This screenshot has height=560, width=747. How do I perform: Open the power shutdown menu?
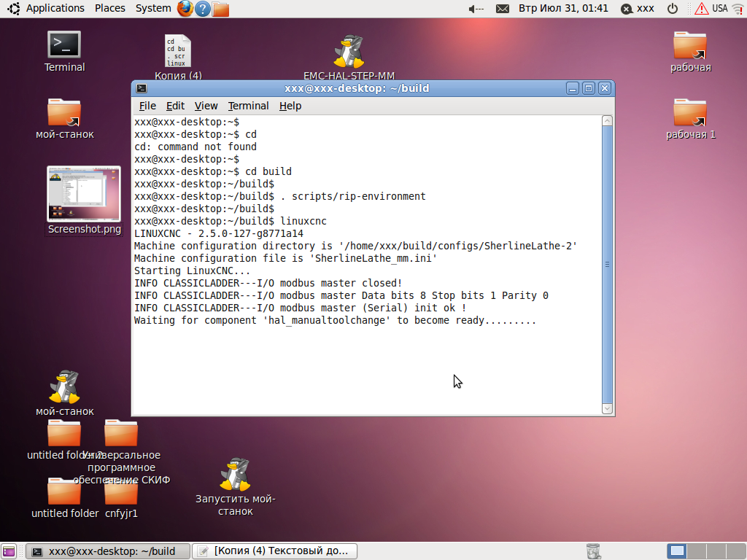[672, 9]
